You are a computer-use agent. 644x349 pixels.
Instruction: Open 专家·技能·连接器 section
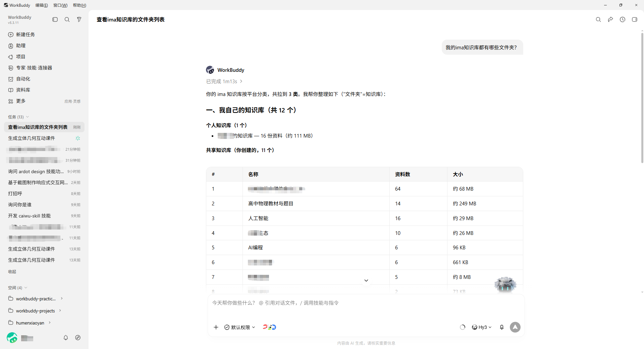point(44,68)
